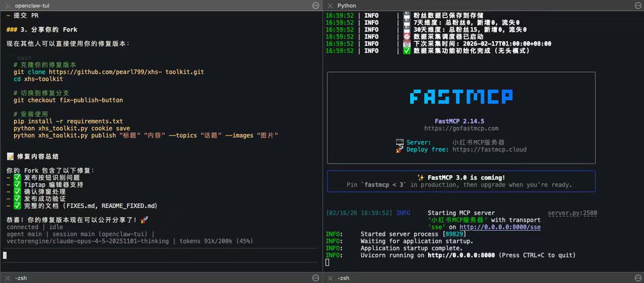The image size is (644, 283).
Task: Click the '# 克隆你的修复版本' comment
Action: click(x=45, y=65)
